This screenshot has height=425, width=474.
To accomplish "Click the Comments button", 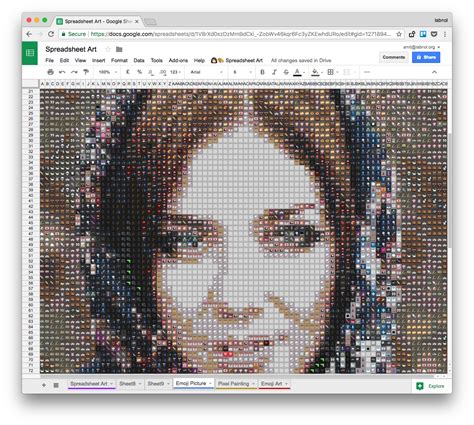I will click(394, 57).
